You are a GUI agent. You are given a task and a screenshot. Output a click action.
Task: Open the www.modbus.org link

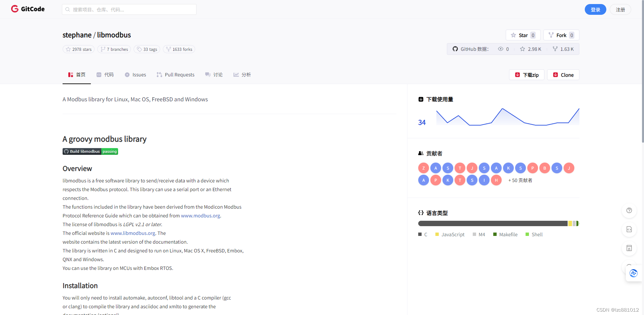tap(201, 216)
